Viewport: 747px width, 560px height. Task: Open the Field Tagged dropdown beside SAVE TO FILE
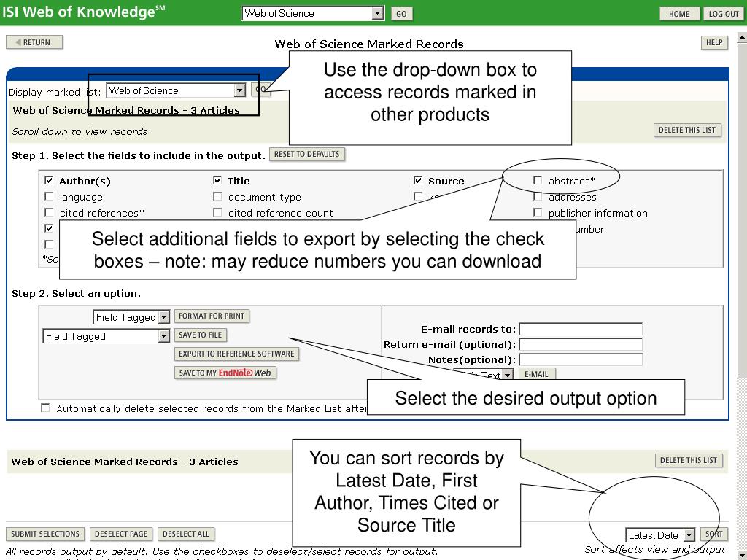(106, 336)
